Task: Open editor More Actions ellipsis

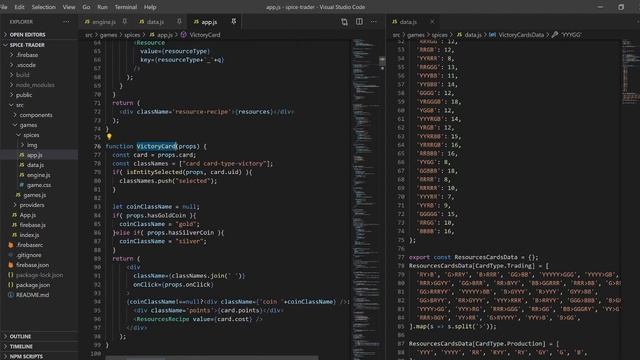Action: [374, 22]
